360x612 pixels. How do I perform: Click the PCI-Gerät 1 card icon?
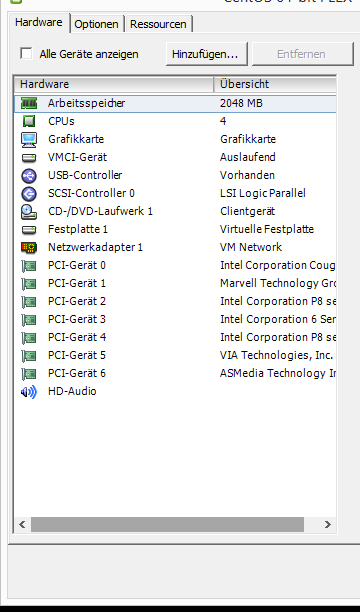[29, 284]
